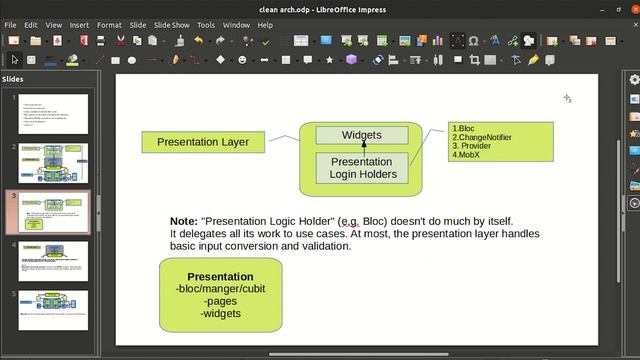This screenshot has width=640, height=360.
Task: Duplicate the current slide
Action: [x=575, y=40]
